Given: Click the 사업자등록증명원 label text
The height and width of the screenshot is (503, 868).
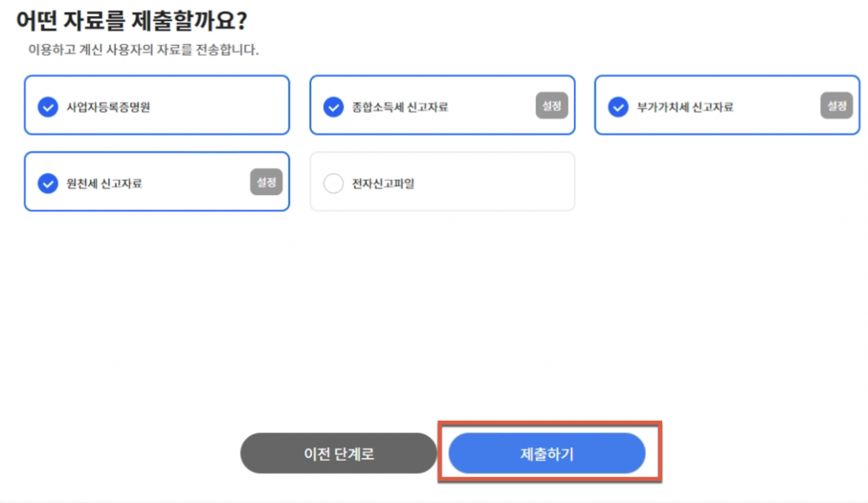Looking at the screenshot, I should [x=108, y=108].
